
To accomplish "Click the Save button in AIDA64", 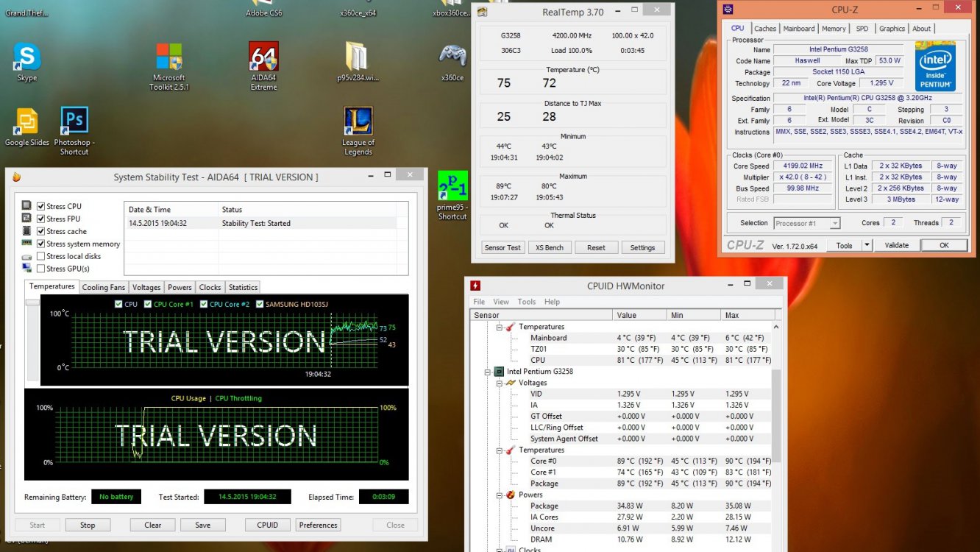I will click(x=203, y=525).
